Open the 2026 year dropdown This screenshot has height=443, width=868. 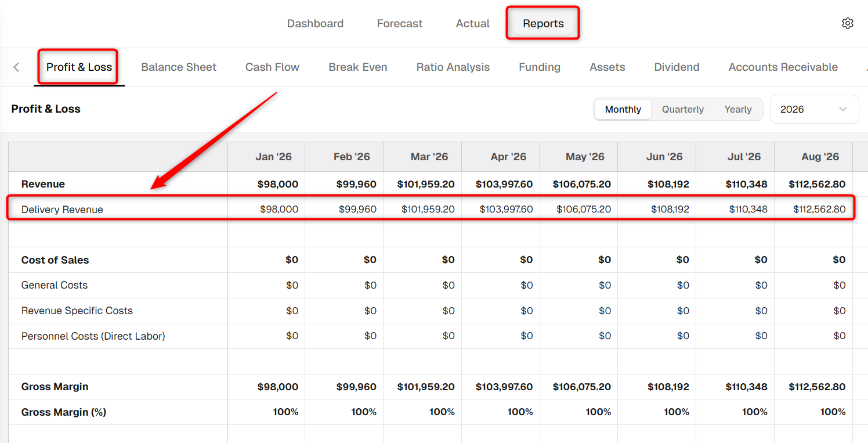coord(814,109)
